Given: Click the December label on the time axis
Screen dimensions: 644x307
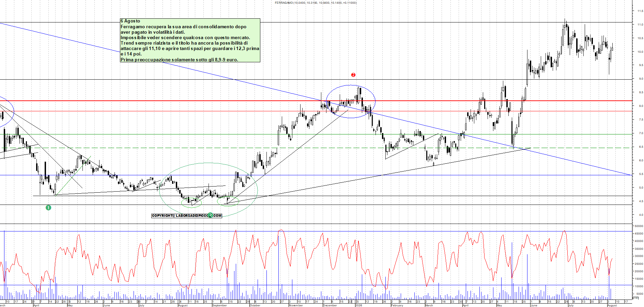Looking at the screenshot, I should [330, 305].
